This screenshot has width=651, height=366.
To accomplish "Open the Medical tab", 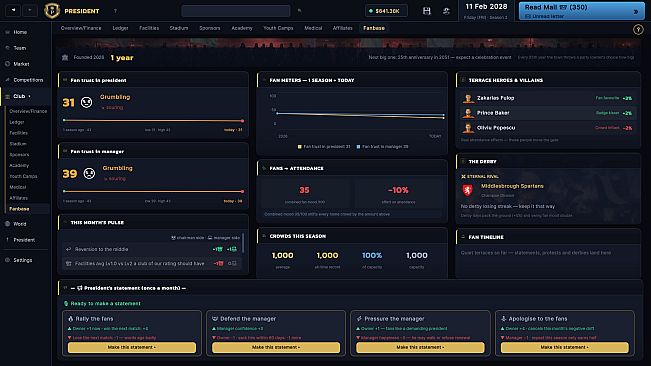I will tap(313, 28).
